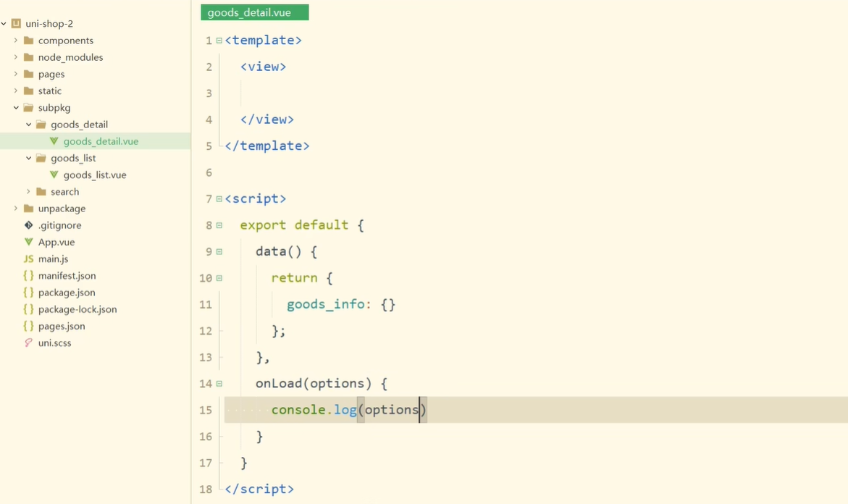Place cursor on empty line 3
Screen dimensions: 848x504
click(535, 93)
